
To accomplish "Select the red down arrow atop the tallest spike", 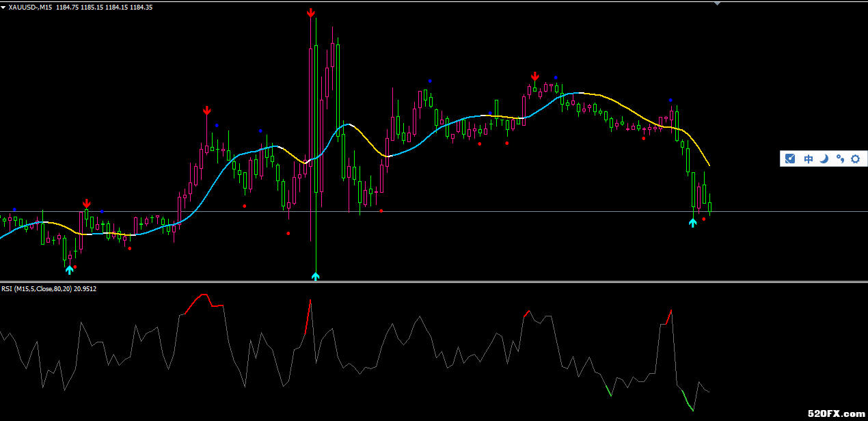I will click(x=311, y=13).
